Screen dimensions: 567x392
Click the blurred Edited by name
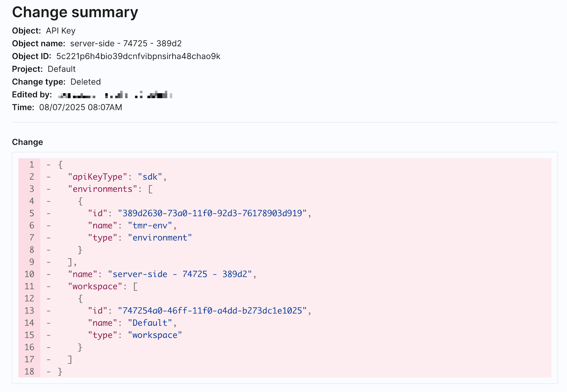[x=115, y=95]
